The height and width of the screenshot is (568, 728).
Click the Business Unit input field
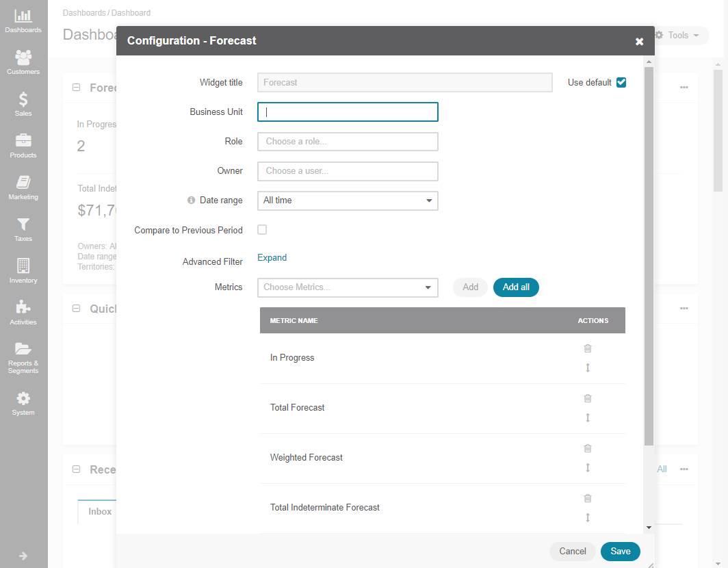click(x=348, y=112)
